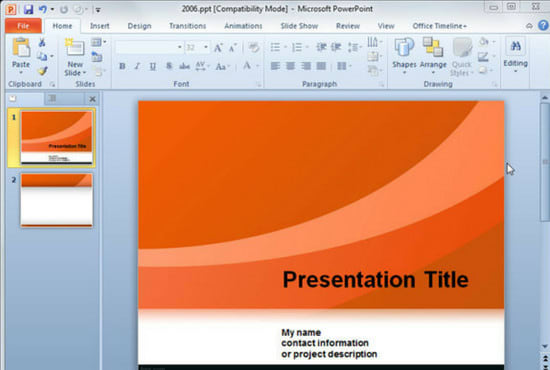550x370 pixels.
Task: Add a New Slide
Action: point(75,57)
